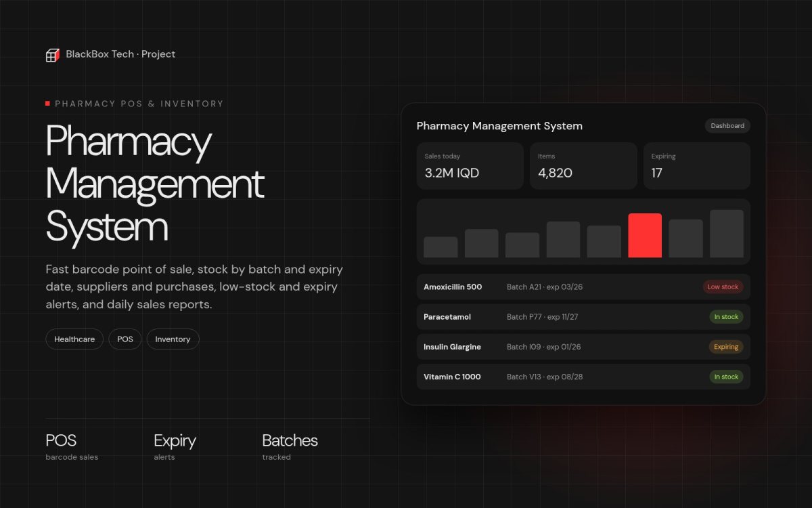This screenshot has height=508, width=812.
Task: Click the PHARMACY POS & INVENTORY label
Action: pos(139,104)
